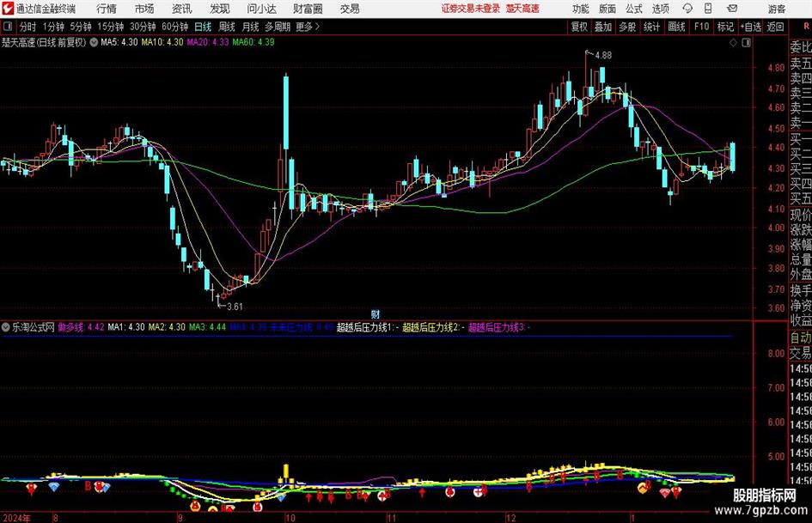Click the diamond icon at chart top right
This screenshot has height=523, width=812.
click(733, 43)
